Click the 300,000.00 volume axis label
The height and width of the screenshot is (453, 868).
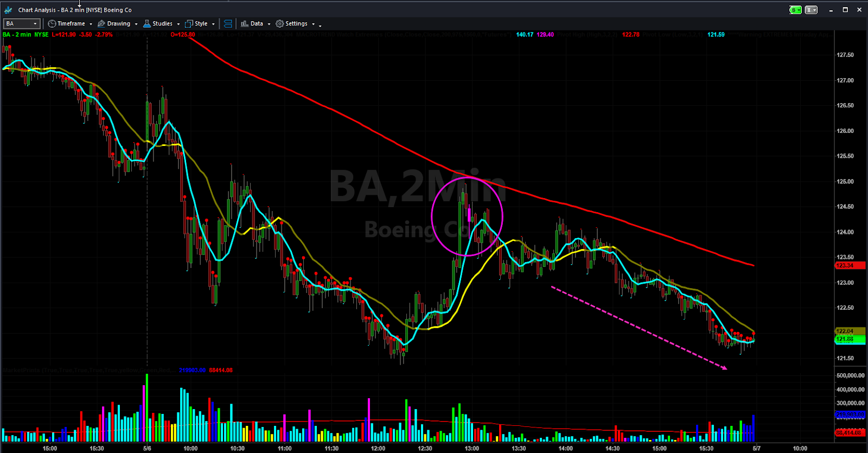pos(851,403)
